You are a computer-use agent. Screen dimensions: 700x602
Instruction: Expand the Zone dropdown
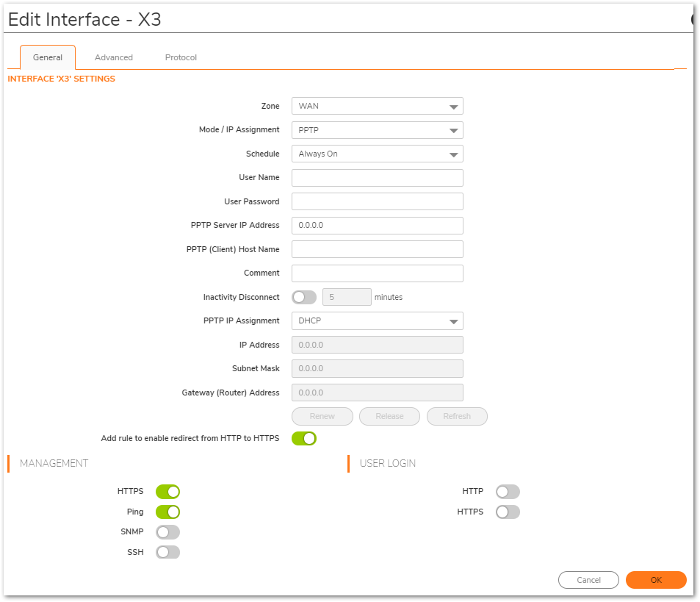377,106
